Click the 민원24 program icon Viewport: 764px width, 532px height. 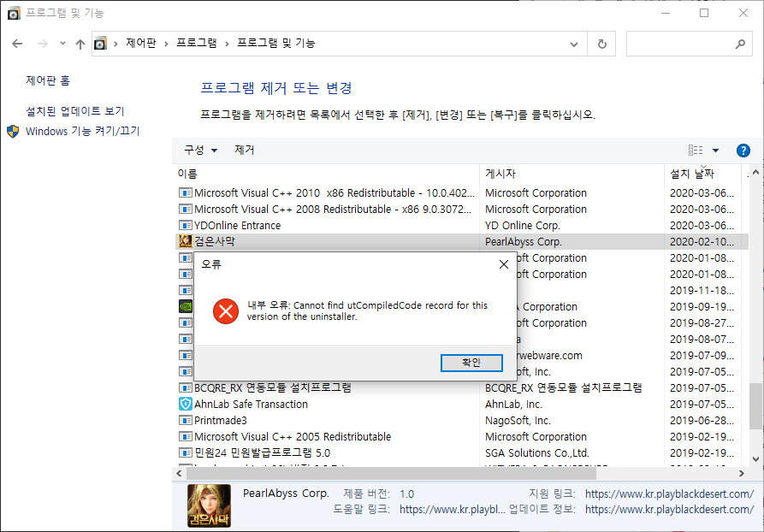click(185, 453)
